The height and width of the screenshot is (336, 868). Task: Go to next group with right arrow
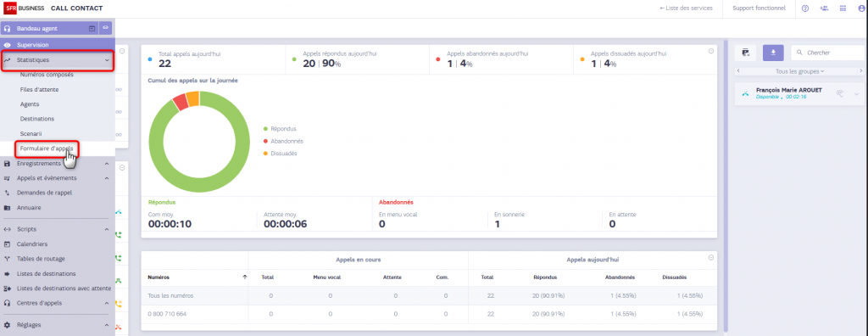(x=861, y=71)
